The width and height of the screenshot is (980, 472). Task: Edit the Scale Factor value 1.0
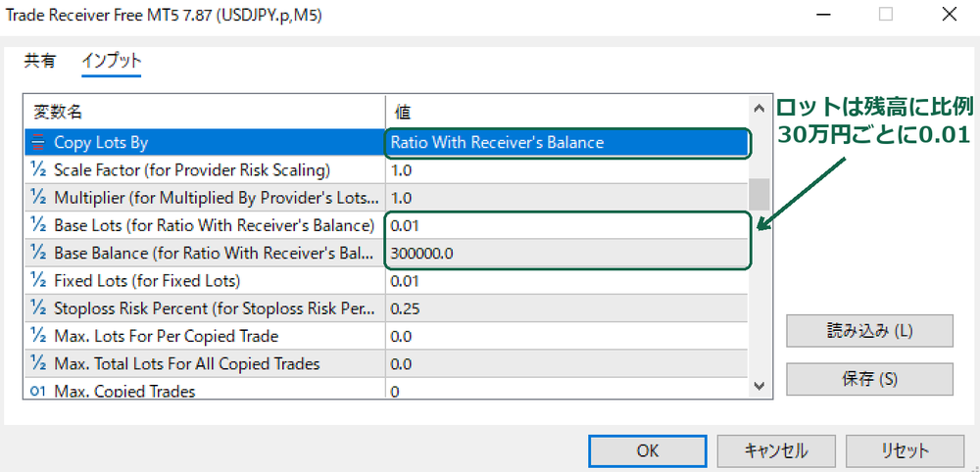pos(566,170)
